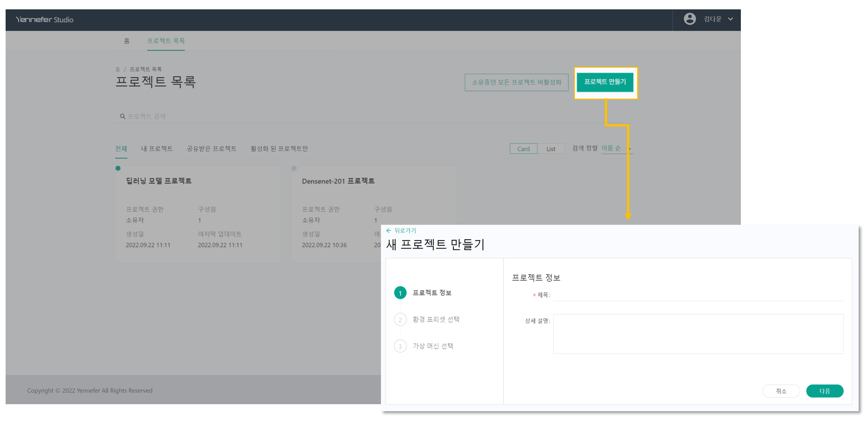
Task: Click the 프로젝트 만들기 button
Action: [x=605, y=82]
